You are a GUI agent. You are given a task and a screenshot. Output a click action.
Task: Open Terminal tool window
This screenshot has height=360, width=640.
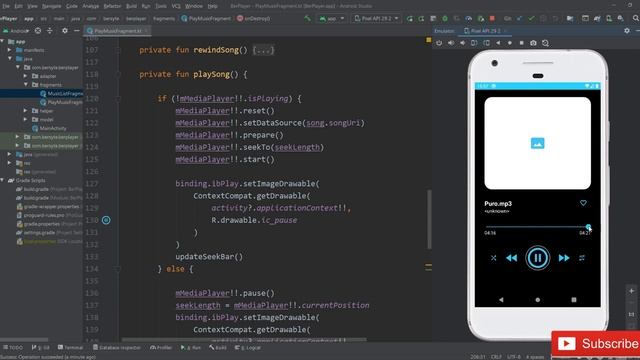[x=70, y=347]
